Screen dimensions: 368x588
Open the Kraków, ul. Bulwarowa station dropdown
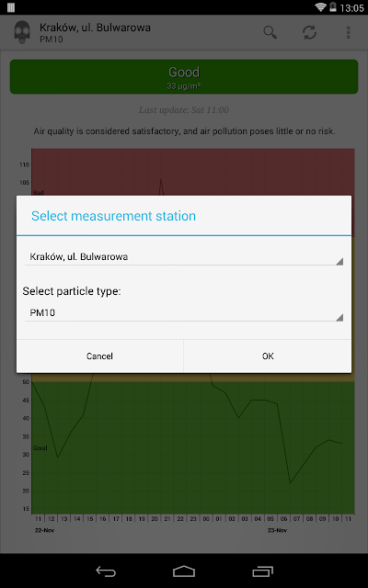pos(184,257)
